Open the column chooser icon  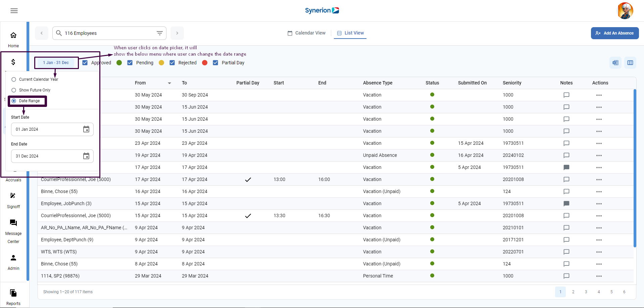click(630, 63)
